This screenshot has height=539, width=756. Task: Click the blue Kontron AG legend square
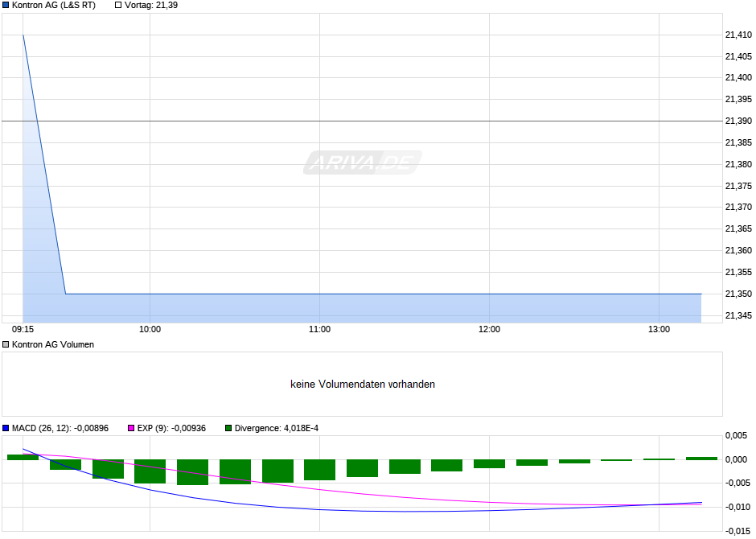6,6
